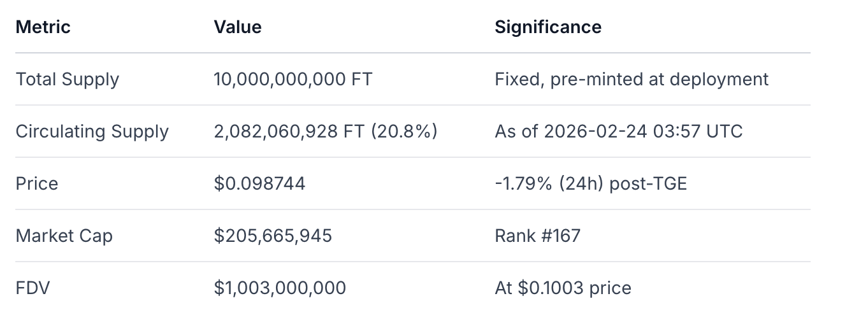Click the '-1.79% (24h) post-TGE' cell
Screen dimensions: 868x331
(x=590, y=184)
